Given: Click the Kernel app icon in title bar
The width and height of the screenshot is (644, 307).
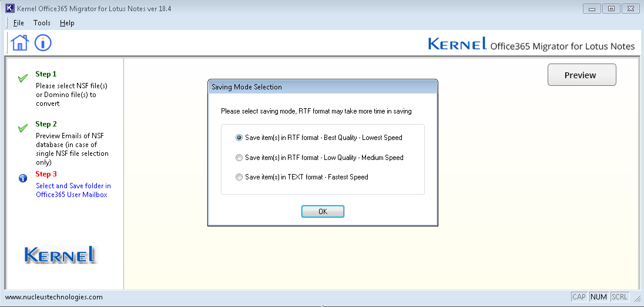Looking at the screenshot, I should [x=9, y=8].
